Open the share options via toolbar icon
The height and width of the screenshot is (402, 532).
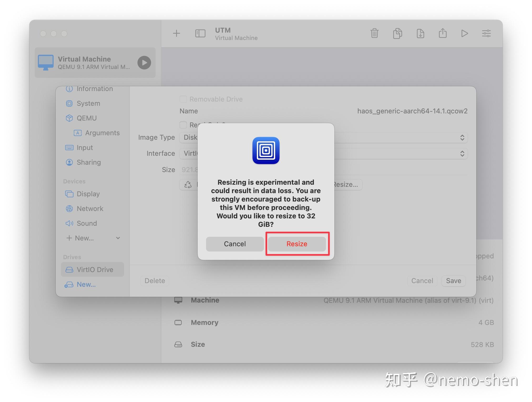[443, 33]
